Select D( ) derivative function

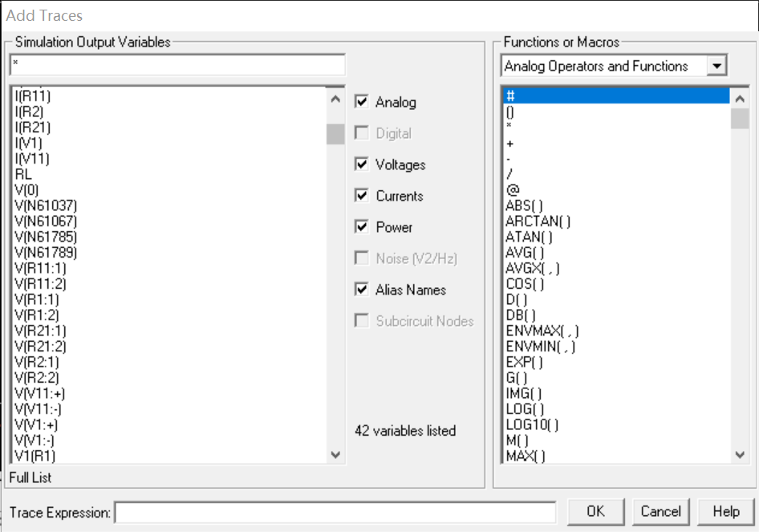tap(517, 299)
